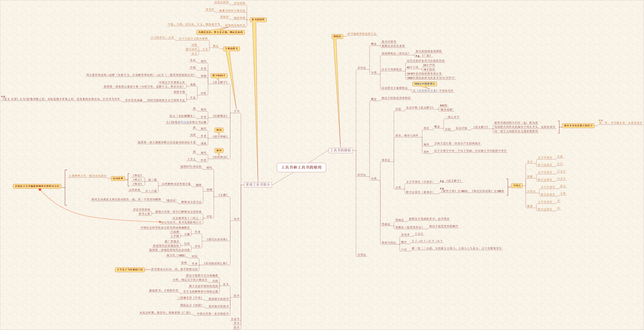Click the red dotted arrow's arrowhead
The height and width of the screenshot is (330, 644).
coord(160,222)
